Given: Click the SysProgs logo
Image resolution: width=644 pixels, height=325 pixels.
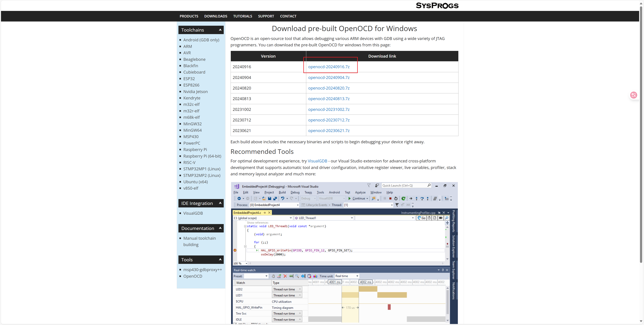Looking at the screenshot, I should [x=437, y=6].
